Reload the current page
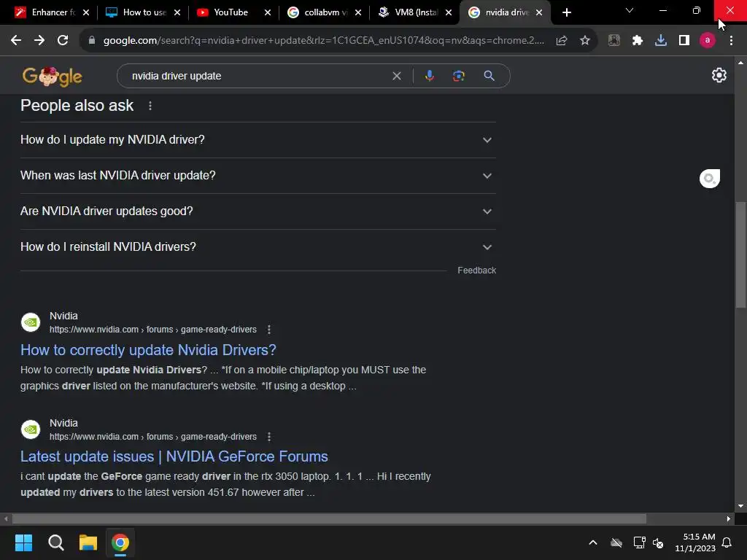747x560 pixels. point(63,41)
